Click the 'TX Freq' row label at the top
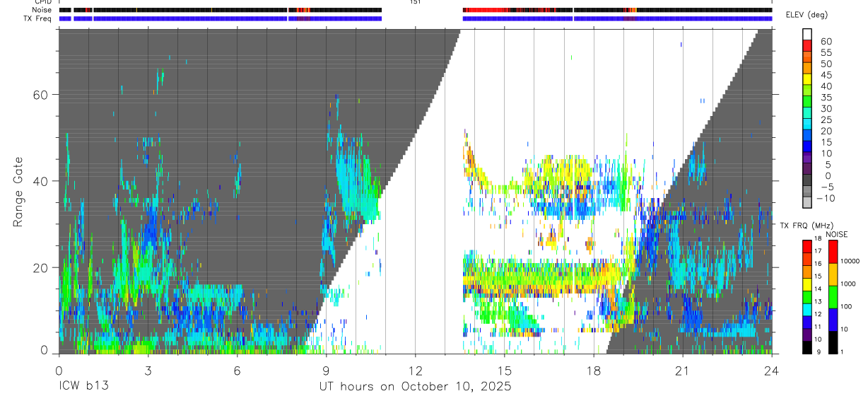Screen dimensions: 868x401 point(37,18)
